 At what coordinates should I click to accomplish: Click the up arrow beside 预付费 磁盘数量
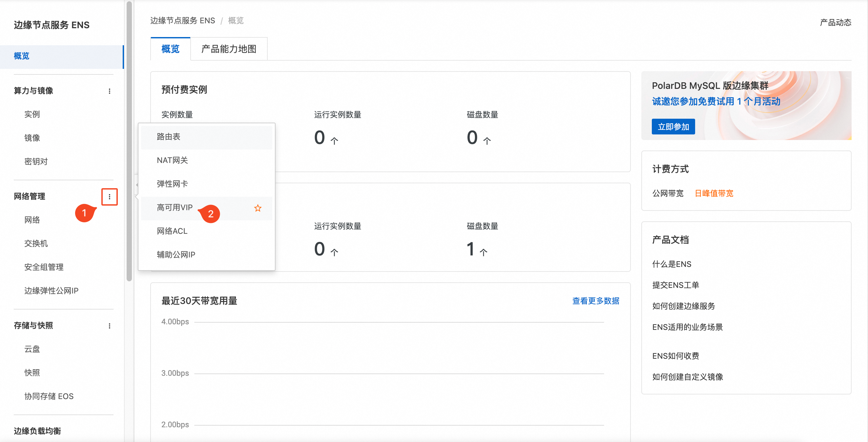tap(486, 140)
